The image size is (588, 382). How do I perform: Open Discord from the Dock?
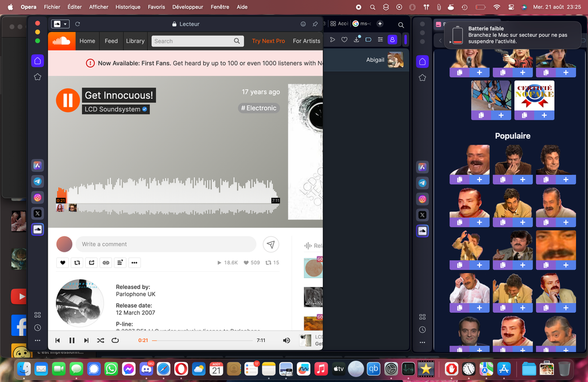(x=146, y=369)
